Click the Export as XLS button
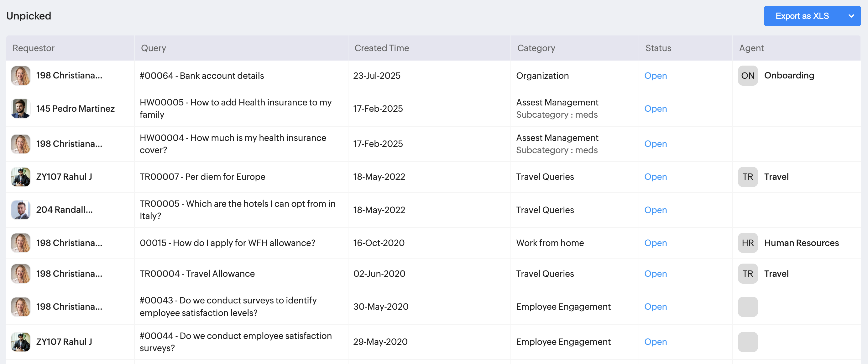Image resolution: width=868 pixels, height=364 pixels. tap(802, 16)
